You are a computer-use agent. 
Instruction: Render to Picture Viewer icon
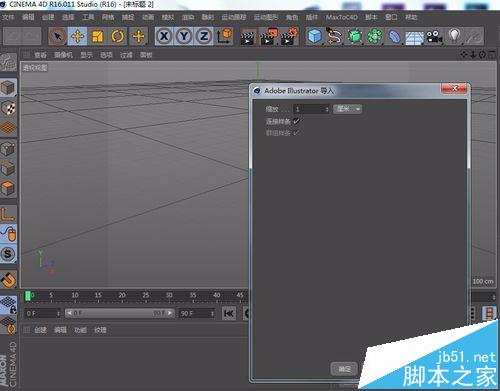269,37
